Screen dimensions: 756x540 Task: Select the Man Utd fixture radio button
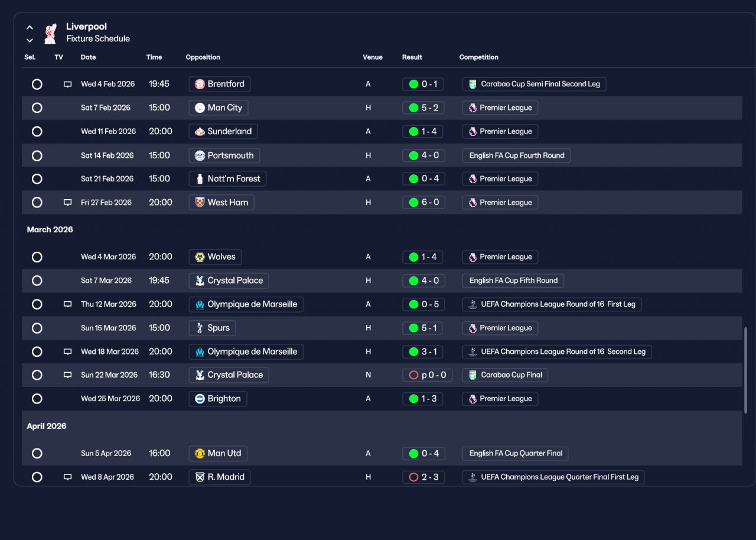(37, 453)
